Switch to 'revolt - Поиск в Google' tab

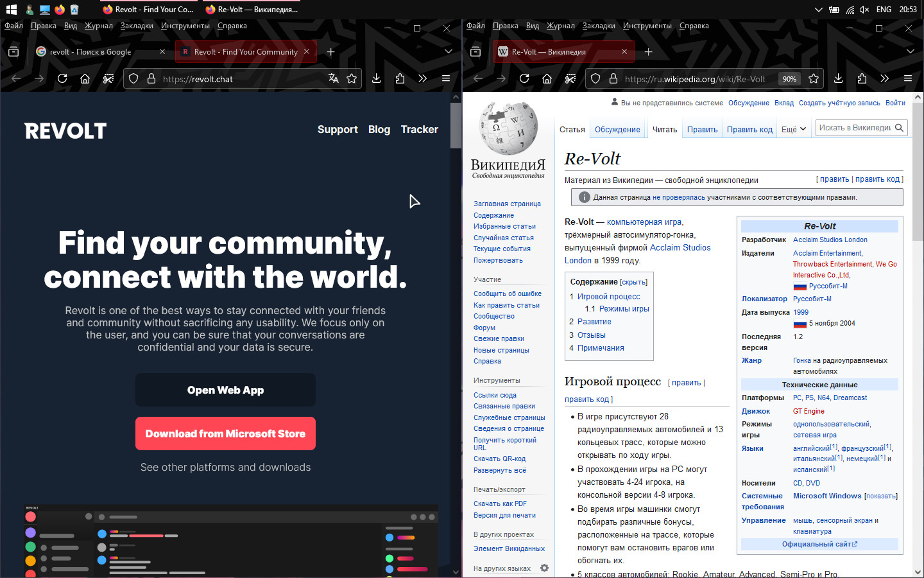pyautogui.click(x=101, y=51)
